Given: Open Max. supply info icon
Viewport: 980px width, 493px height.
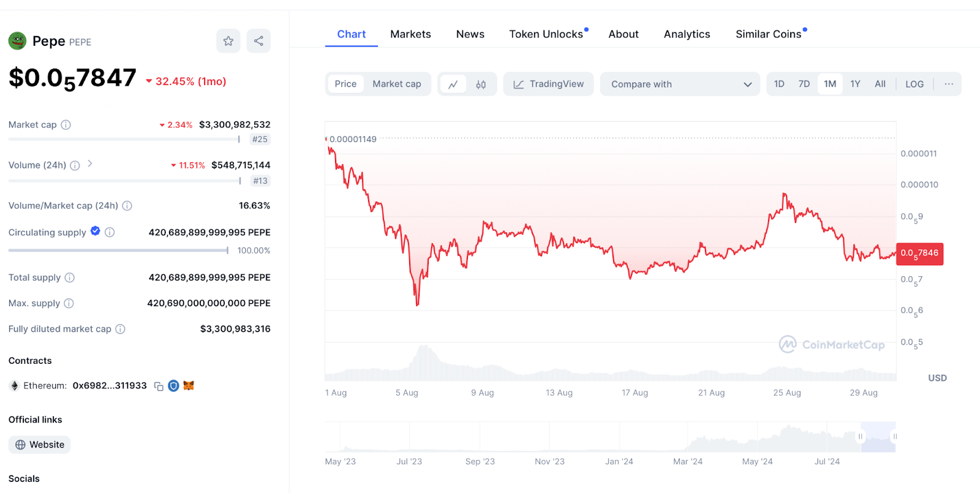Looking at the screenshot, I should coord(69,303).
